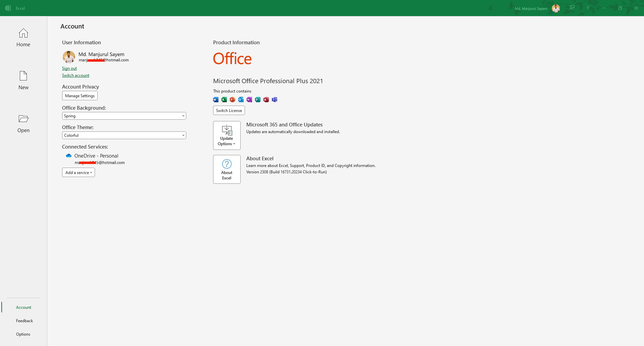The image size is (644, 346).
Task: Expand the Office Theme dropdown
Action: pos(124,135)
